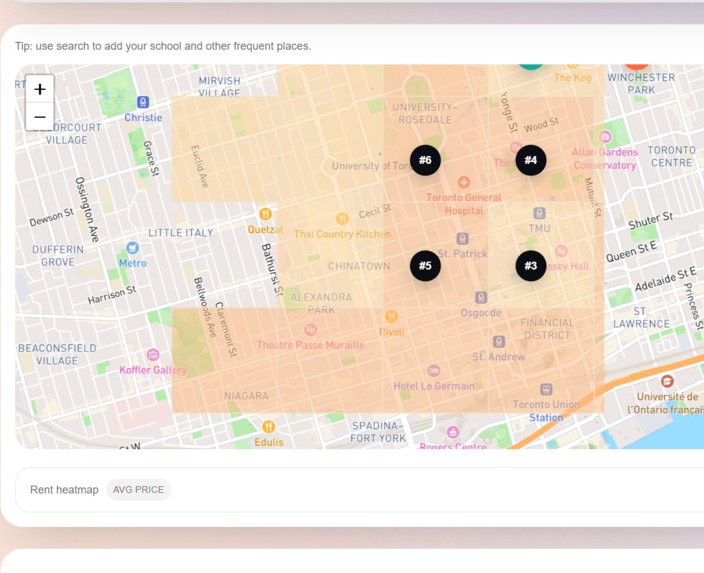The width and height of the screenshot is (704, 573).
Task: Click the DUFFERIN GROVE label
Action: pyautogui.click(x=58, y=256)
